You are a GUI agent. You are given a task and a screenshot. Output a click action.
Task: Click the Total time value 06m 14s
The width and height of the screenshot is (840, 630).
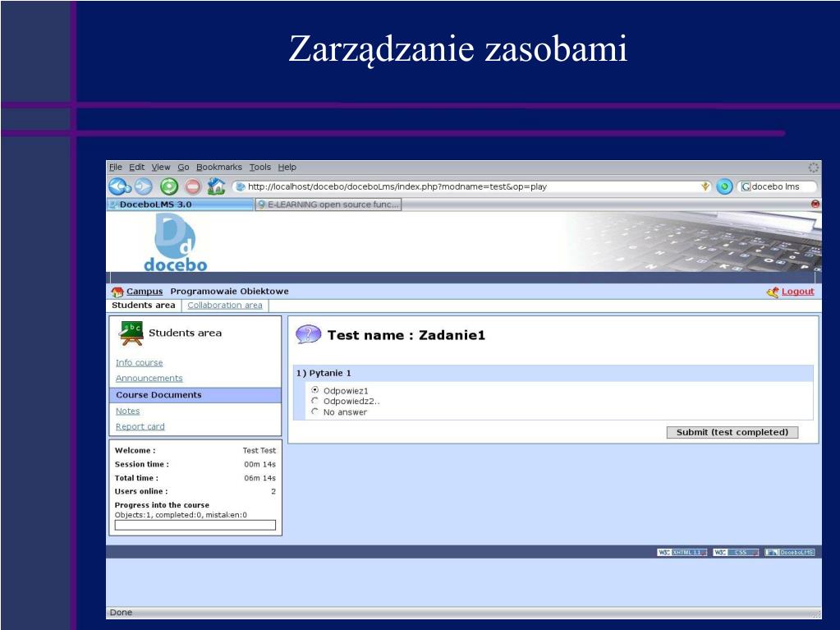tap(259, 478)
